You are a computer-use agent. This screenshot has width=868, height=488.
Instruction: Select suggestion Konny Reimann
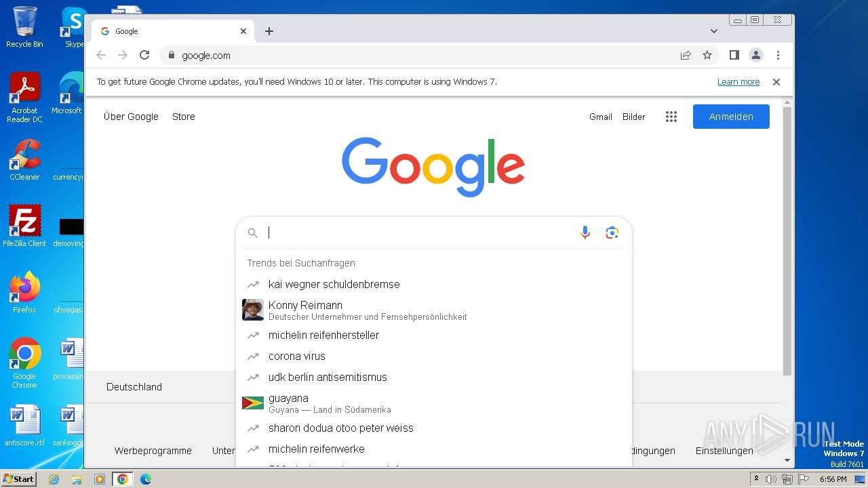(x=434, y=310)
